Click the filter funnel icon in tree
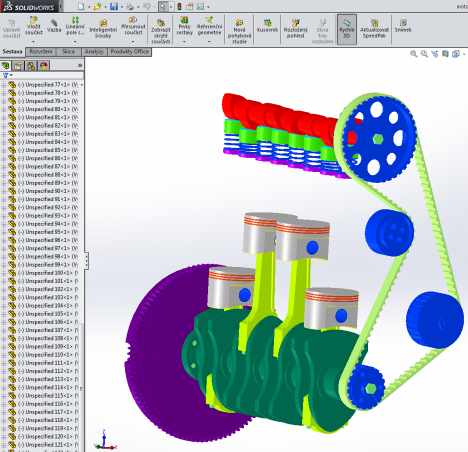The height and width of the screenshot is (452, 468). [5, 75]
